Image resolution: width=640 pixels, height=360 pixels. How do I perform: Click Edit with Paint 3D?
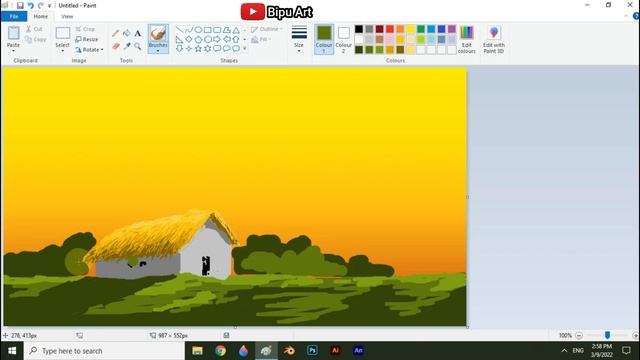[x=494, y=39]
